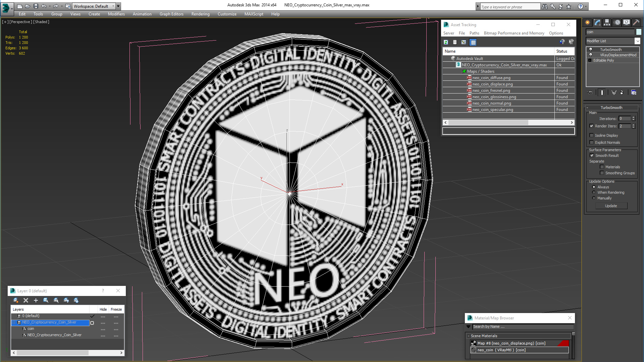Viewport: 644px width, 362px height.
Task: Open the MAXScript menu
Action: 254,14
